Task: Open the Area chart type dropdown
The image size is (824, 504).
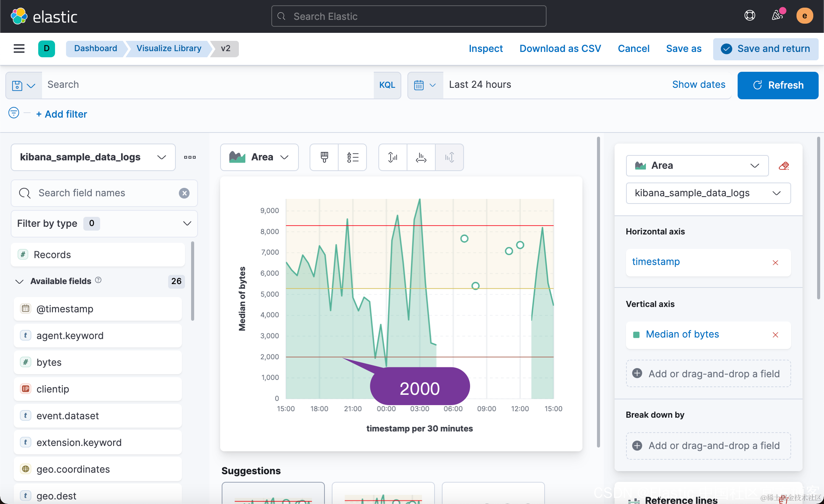Action: pos(259,157)
